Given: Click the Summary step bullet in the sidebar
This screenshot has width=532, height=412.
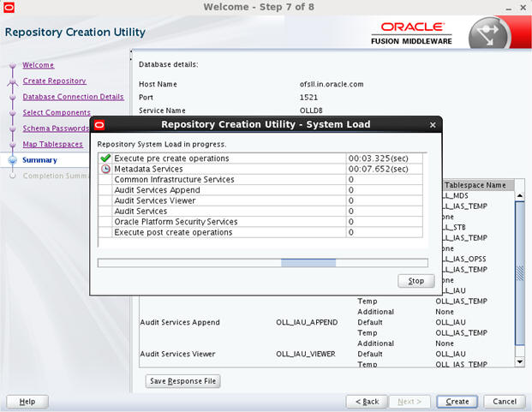Looking at the screenshot, I should (x=13, y=160).
